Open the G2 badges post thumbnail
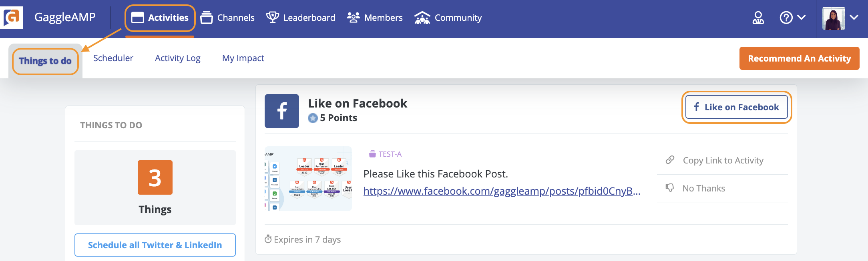The image size is (868, 261). coord(308,179)
